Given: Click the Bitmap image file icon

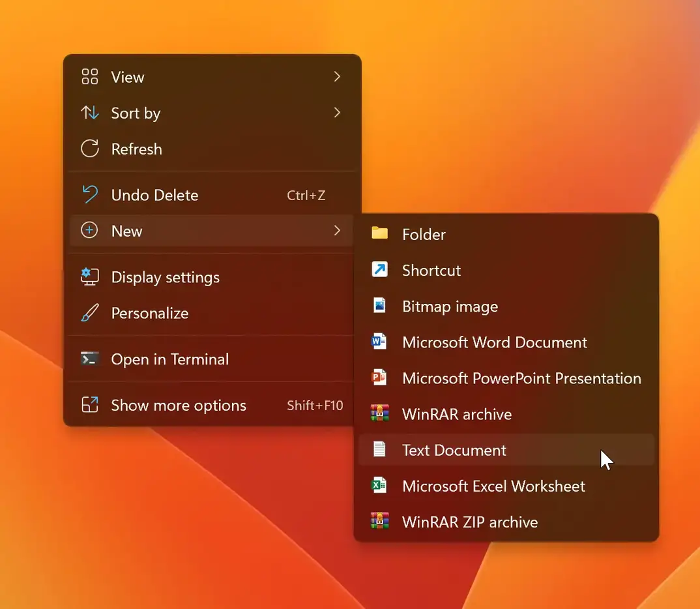Looking at the screenshot, I should coord(379,305).
